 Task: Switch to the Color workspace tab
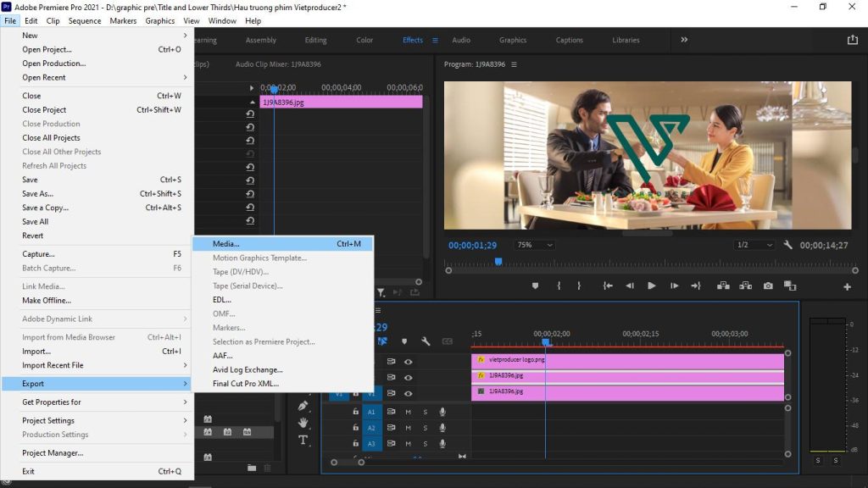pyautogui.click(x=364, y=39)
